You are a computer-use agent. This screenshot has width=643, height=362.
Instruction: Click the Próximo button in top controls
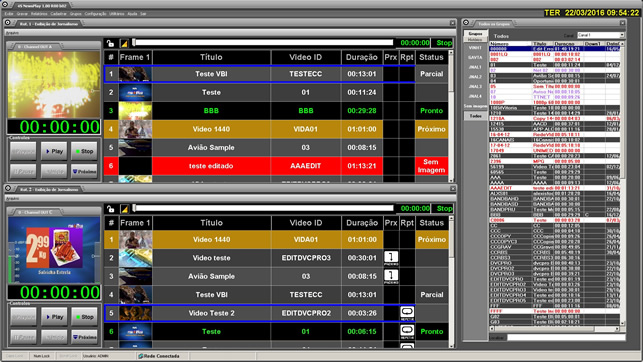click(x=84, y=171)
